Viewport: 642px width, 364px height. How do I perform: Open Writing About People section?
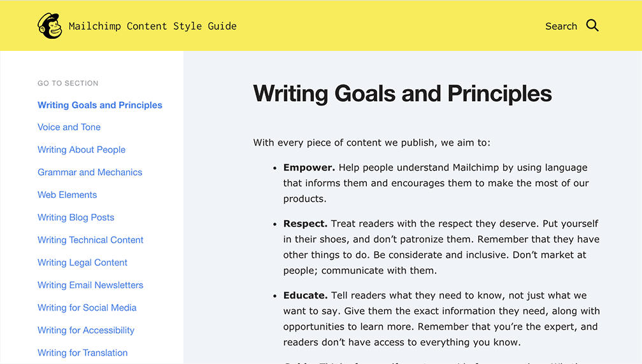click(x=82, y=150)
